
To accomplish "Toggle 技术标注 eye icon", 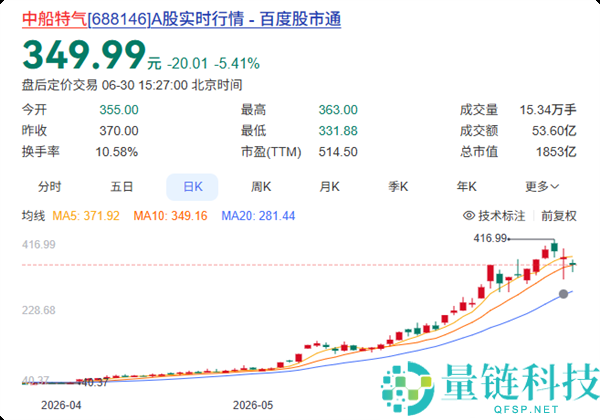I will tap(469, 216).
